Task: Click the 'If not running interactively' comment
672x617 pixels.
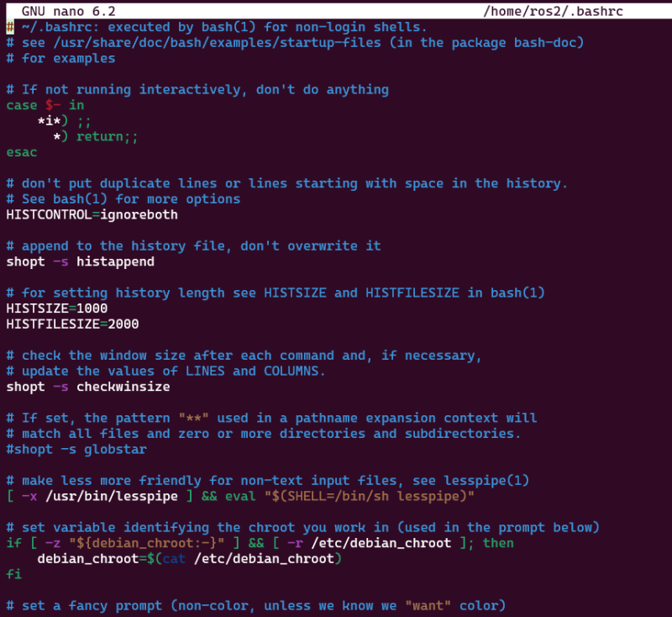Action: [x=197, y=90]
